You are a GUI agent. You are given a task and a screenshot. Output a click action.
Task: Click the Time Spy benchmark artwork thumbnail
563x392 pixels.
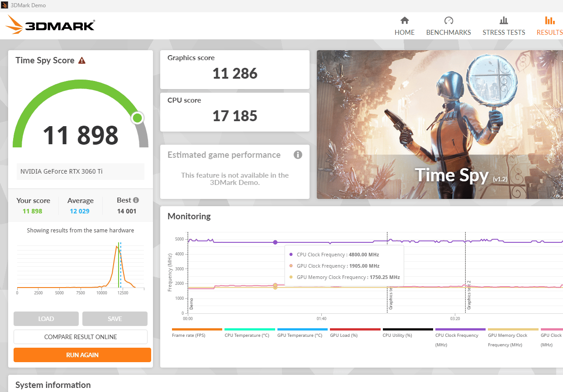pyautogui.click(x=440, y=124)
